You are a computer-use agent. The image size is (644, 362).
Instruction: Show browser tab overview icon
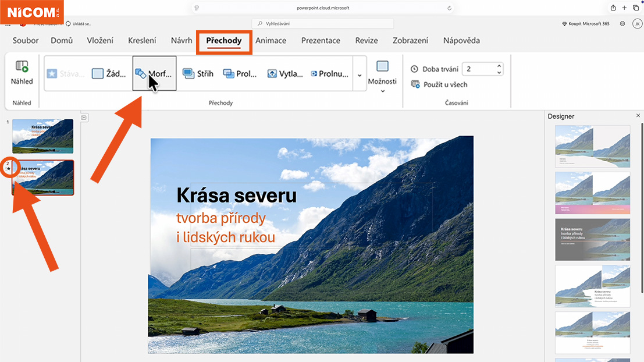tap(636, 8)
